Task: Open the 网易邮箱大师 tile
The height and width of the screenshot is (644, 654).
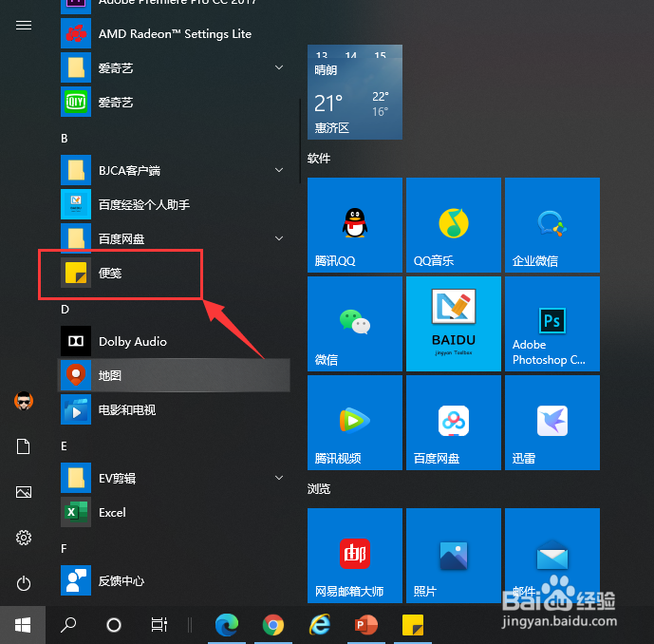Action: click(x=355, y=556)
